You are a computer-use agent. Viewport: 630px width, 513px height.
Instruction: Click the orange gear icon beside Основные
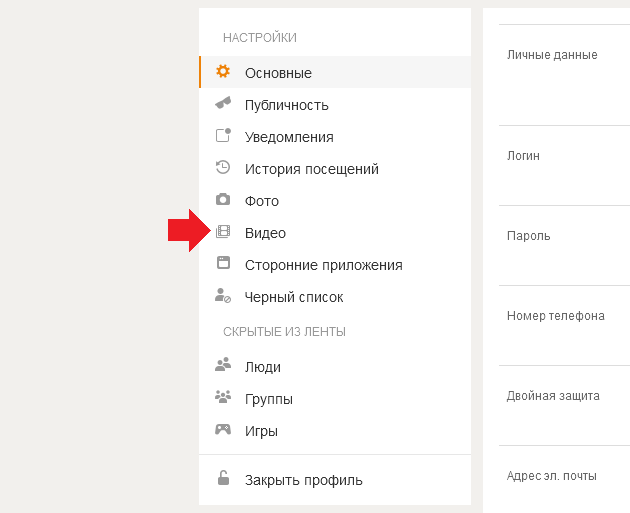pyautogui.click(x=223, y=72)
